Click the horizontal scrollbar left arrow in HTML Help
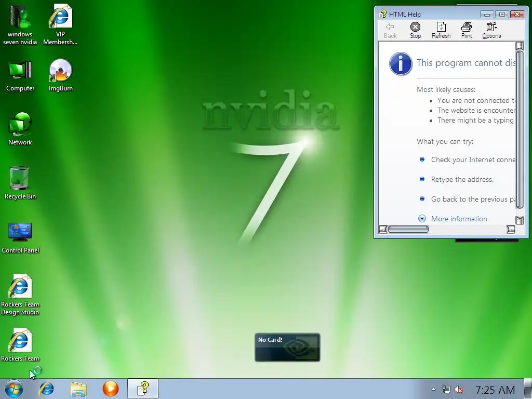 383,229
